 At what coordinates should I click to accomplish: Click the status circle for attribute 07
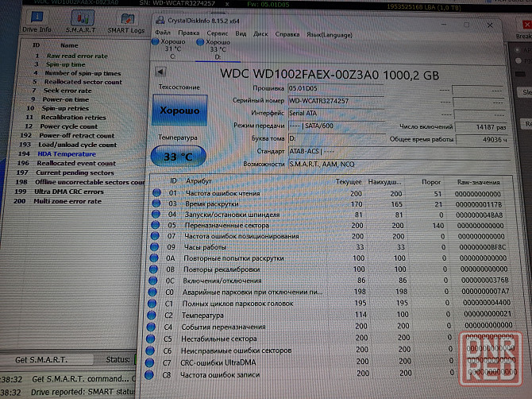pyautogui.click(x=155, y=236)
